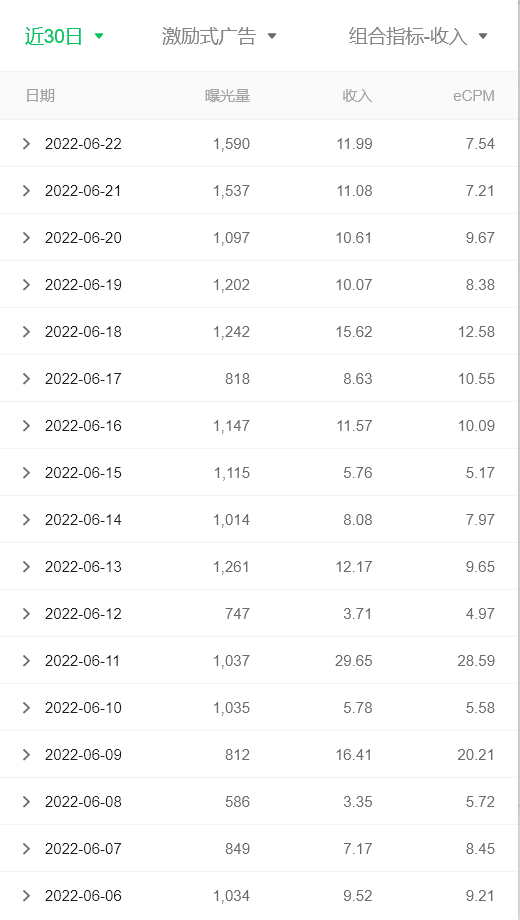This screenshot has height=920, width=520.
Task: Click the 曝光量 column header
Action: [x=228, y=96]
